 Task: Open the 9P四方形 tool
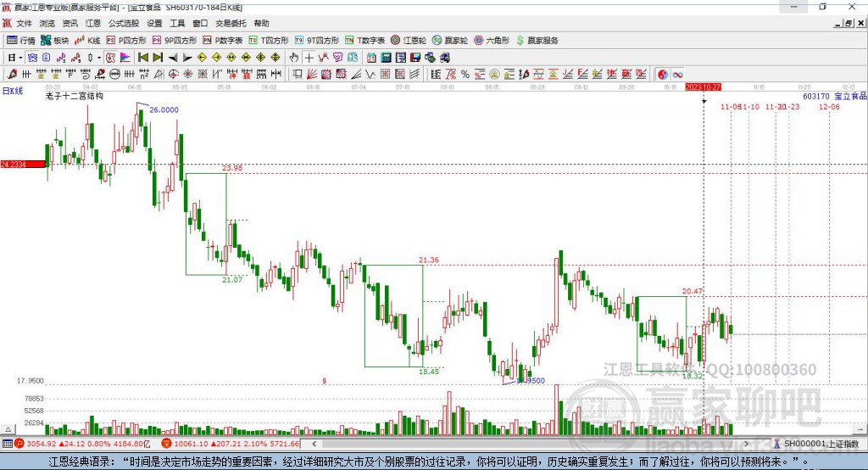click(x=175, y=41)
